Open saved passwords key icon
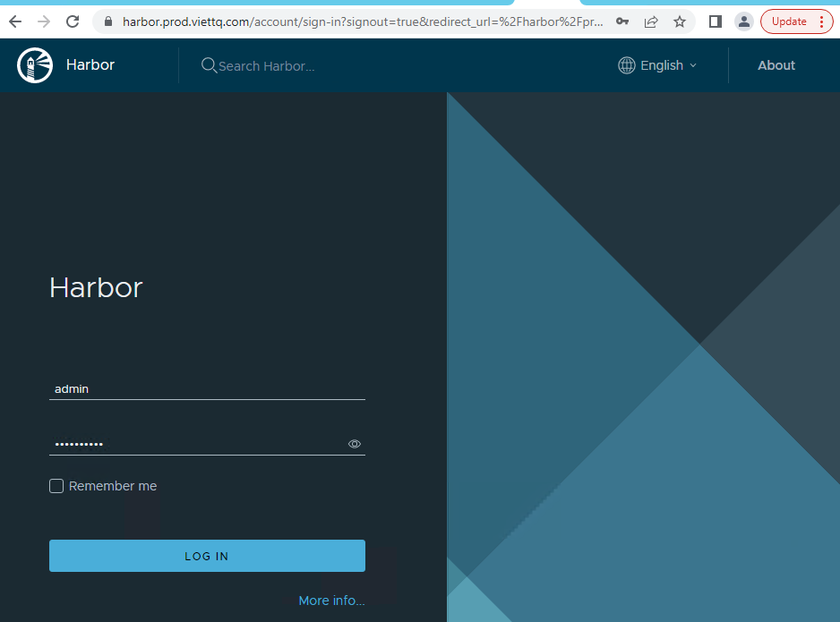This screenshot has width=840, height=622. coord(622,21)
